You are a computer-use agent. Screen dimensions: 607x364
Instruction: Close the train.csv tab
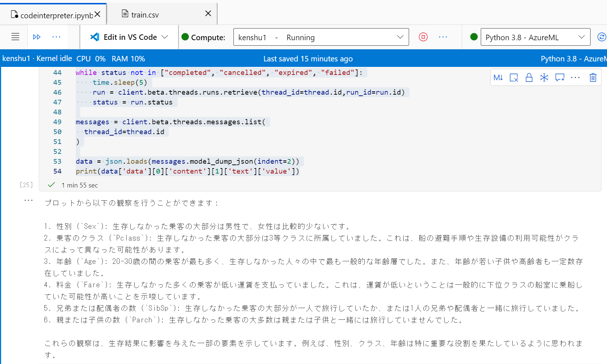click(x=208, y=13)
